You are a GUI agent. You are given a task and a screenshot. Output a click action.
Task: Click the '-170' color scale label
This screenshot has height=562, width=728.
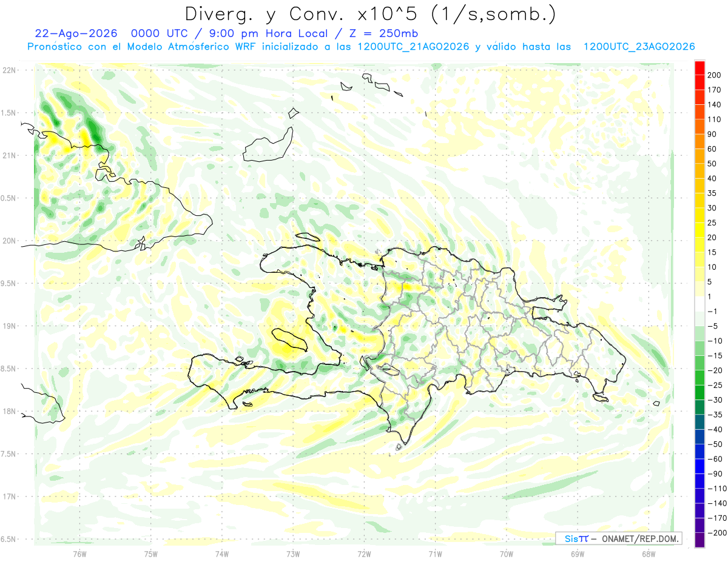(717, 518)
